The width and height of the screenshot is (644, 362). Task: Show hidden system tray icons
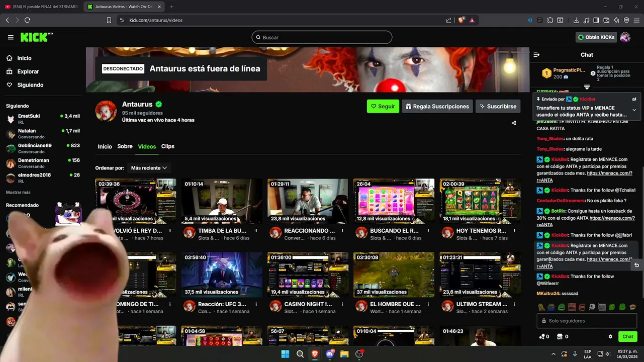tap(553, 354)
